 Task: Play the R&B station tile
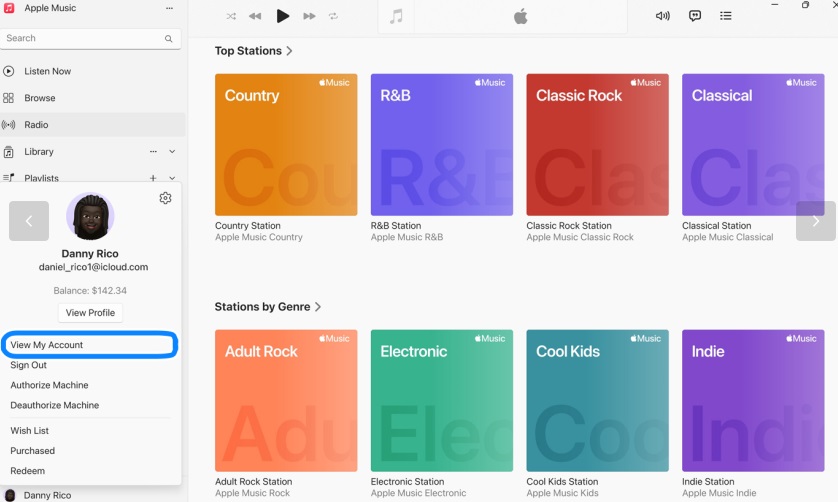click(441, 145)
